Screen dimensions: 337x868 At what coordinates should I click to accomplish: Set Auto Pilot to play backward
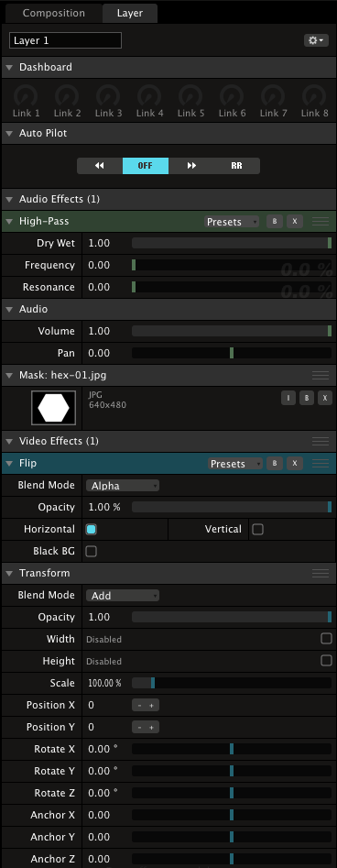point(100,166)
